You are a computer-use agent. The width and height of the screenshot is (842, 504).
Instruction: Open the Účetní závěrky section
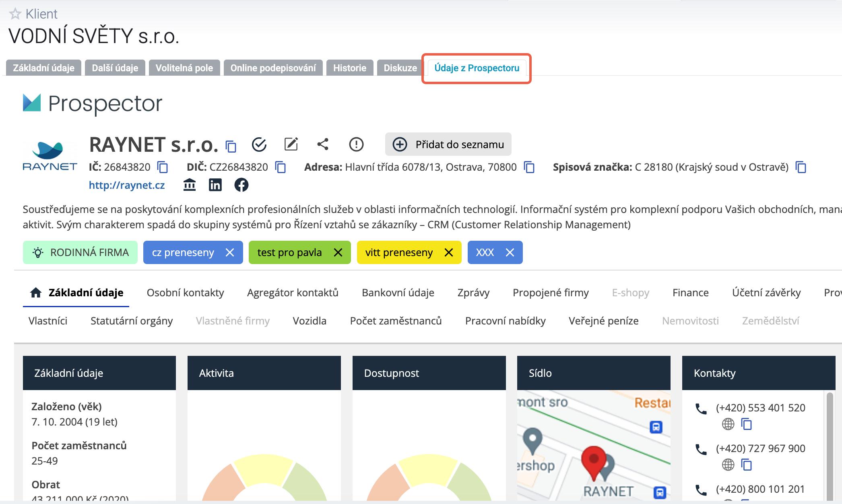[766, 293]
